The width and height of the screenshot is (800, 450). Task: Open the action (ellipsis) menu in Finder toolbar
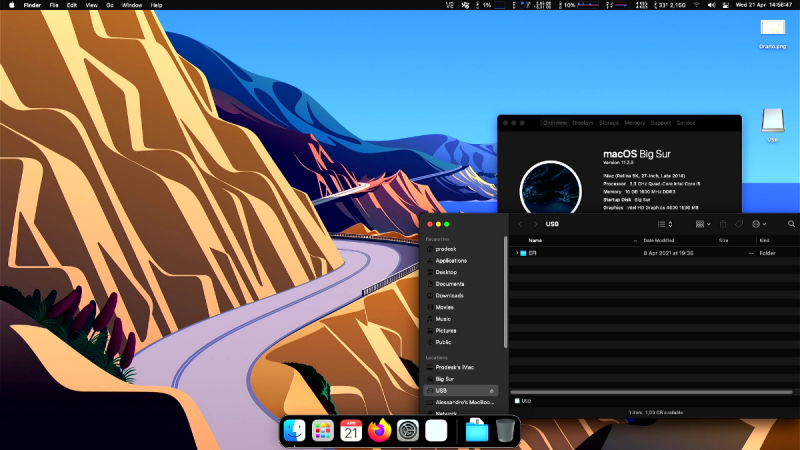[758, 224]
